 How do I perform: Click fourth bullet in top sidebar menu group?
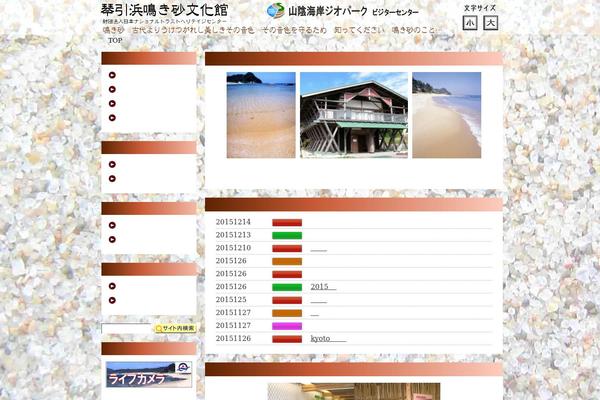112,118
